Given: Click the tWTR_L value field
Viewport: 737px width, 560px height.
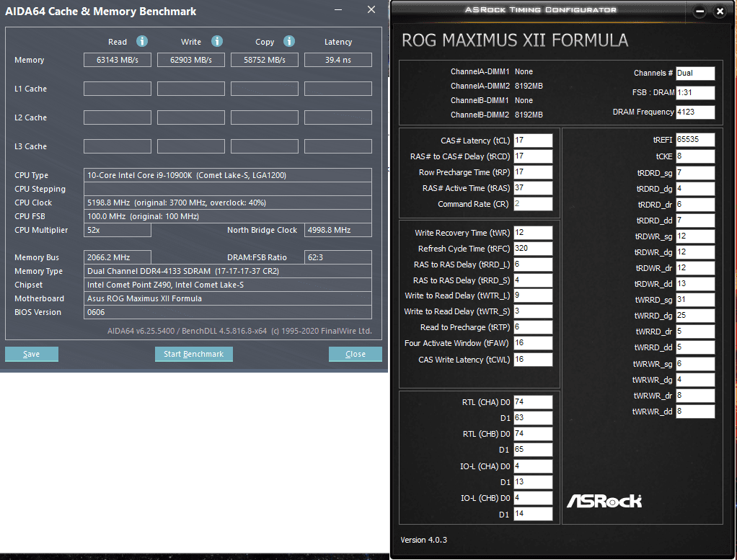Looking at the screenshot, I should point(533,295).
